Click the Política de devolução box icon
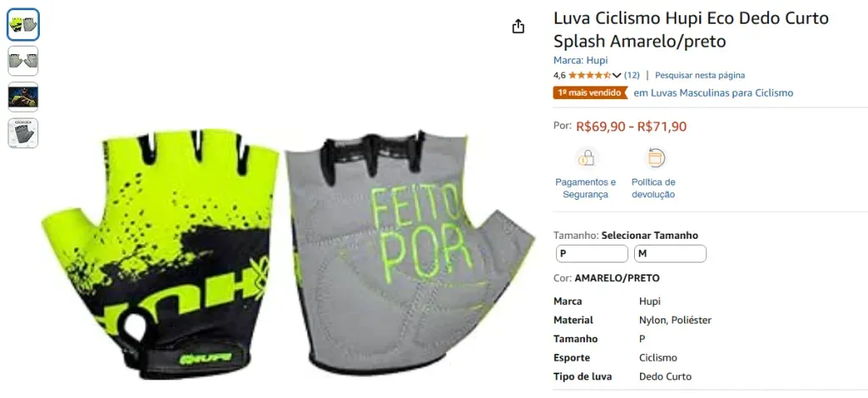Image resolution: width=868 pixels, height=398 pixels. point(655,158)
